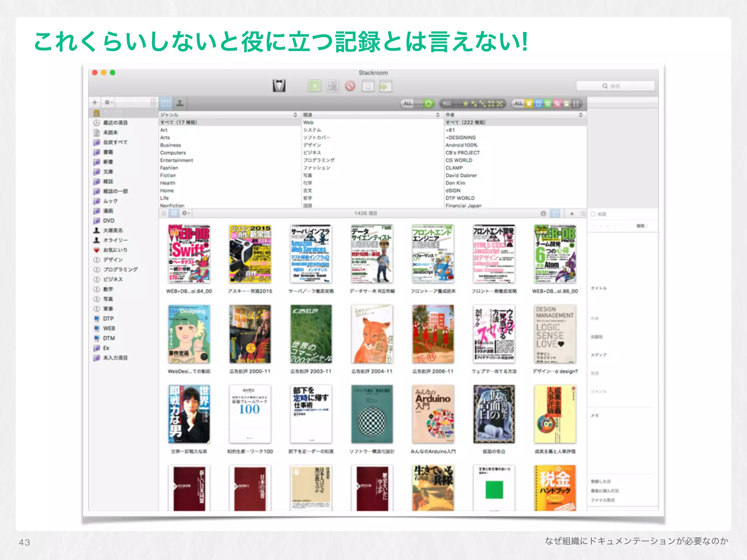Image resolution: width=747 pixels, height=560 pixels.
Task: Open the DESIGN MANAGEMENT book cover
Action: pyautogui.click(x=555, y=334)
